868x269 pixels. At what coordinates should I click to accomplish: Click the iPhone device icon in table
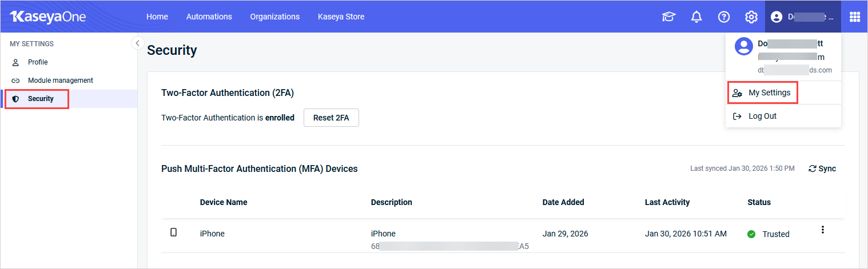coord(174,232)
